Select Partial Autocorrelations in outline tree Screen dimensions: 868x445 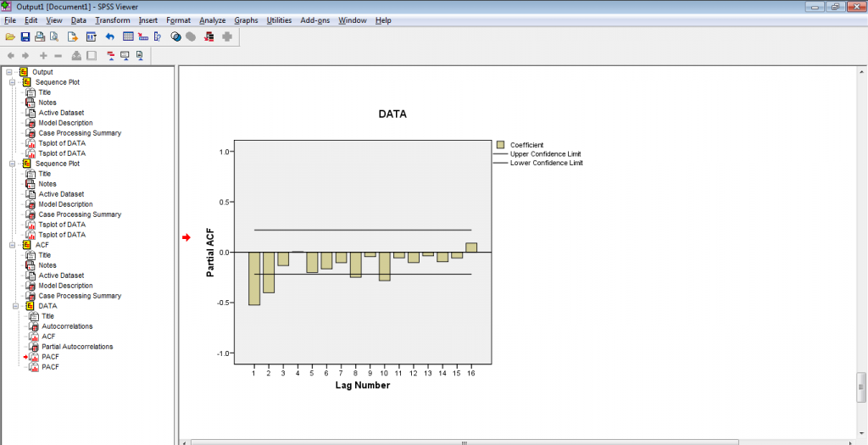(x=77, y=347)
